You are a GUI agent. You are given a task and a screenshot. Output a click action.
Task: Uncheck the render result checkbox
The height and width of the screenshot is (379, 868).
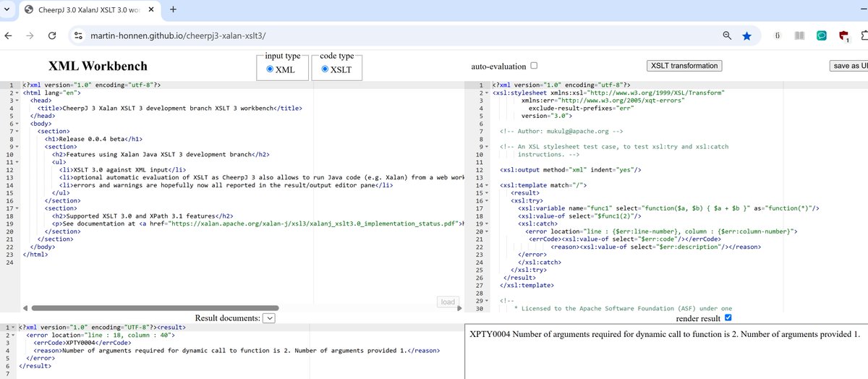click(728, 318)
